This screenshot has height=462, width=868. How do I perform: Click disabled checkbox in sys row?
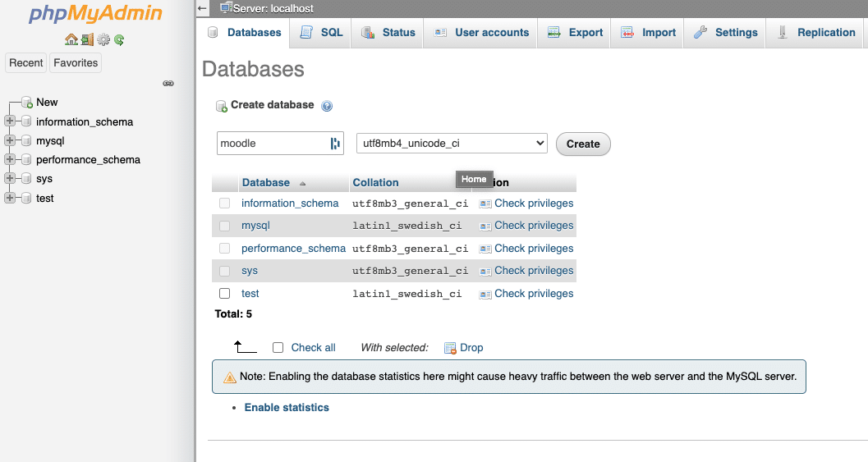coord(224,271)
